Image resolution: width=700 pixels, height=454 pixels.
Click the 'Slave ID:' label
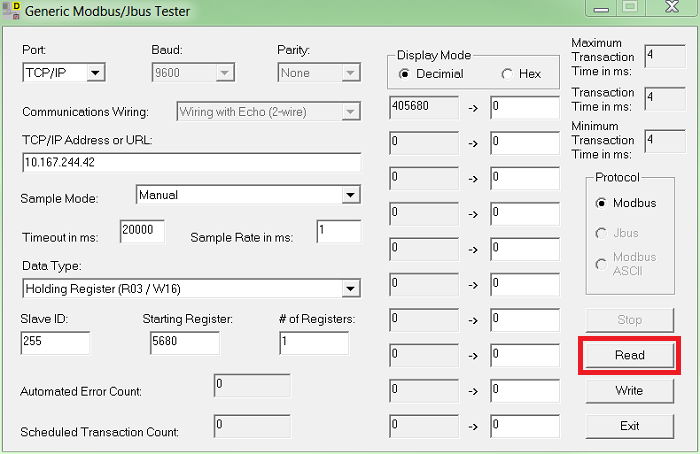pos(44,319)
